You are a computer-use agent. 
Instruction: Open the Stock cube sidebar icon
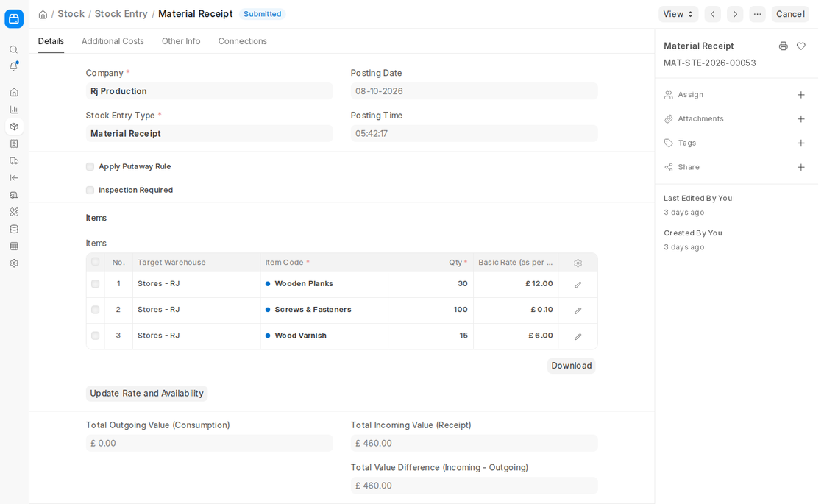[x=14, y=127]
